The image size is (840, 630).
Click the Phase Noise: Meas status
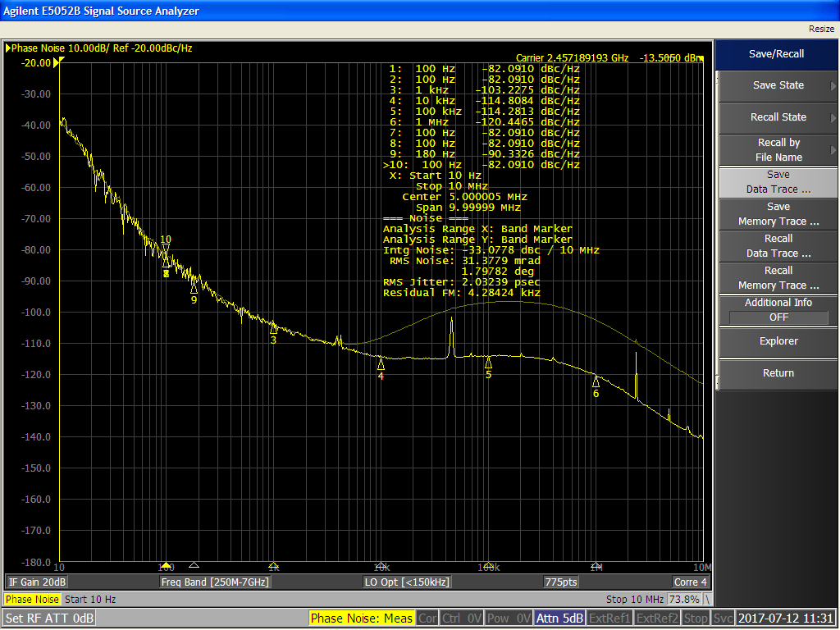click(362, 619)
